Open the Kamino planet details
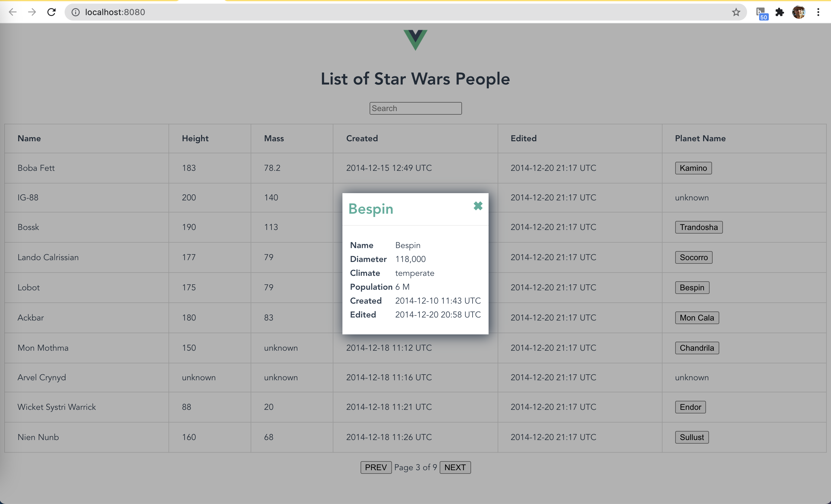Screen dimensions: 831x504 693,168
